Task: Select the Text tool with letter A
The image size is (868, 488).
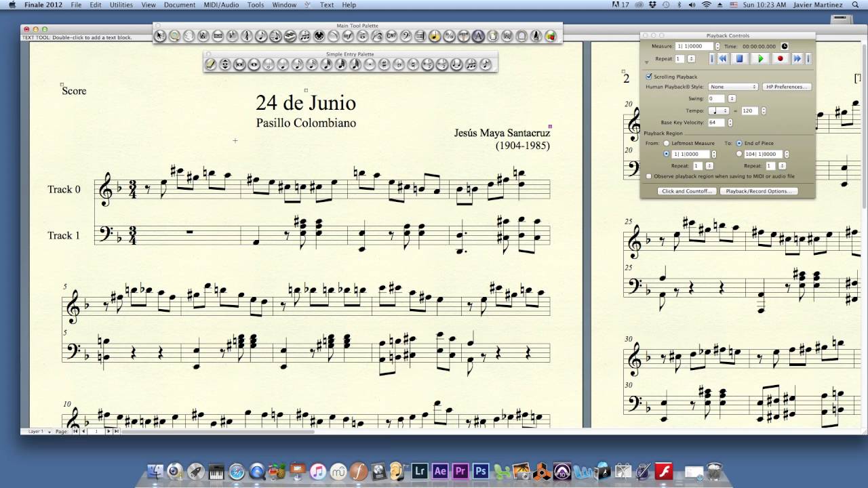Action: (x=478, y=36)
